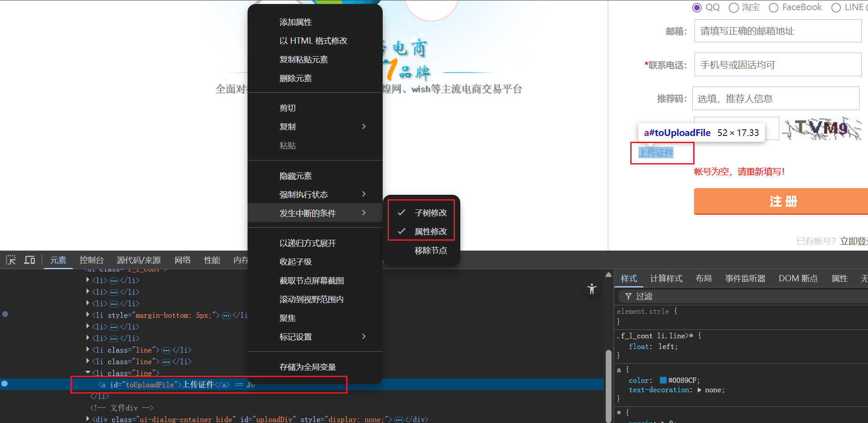The width and height of the screenshot is (868, 423).
Task: Select the FaceBook radio button
Action: (x=774, y=8)
